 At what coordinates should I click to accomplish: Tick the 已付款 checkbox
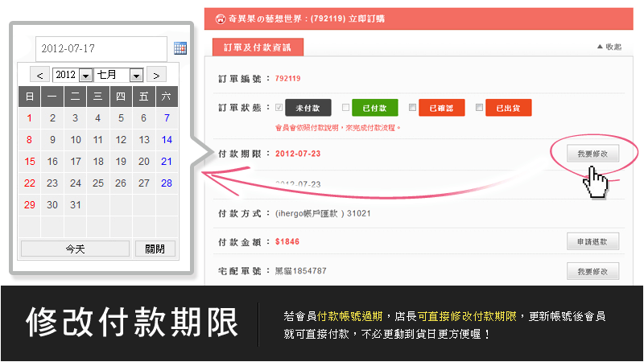345,107
